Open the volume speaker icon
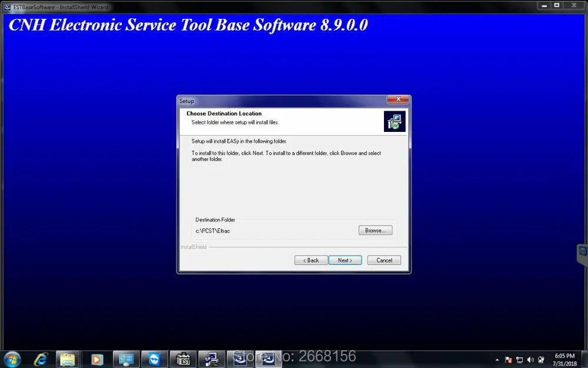This screenshot has height=368, width=588. click(x=530, y=360)
